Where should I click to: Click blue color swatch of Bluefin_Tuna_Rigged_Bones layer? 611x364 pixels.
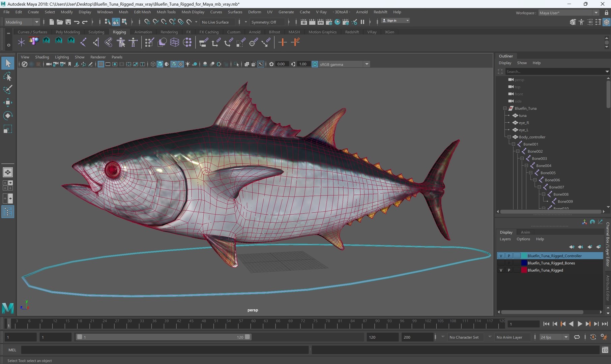[x=524, y=263]
